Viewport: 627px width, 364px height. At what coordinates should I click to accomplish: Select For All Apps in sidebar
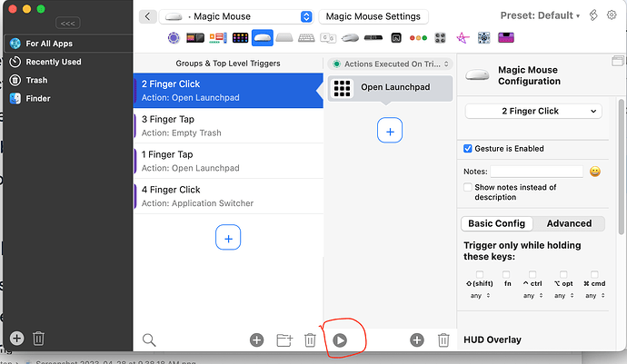coord(68,44)
